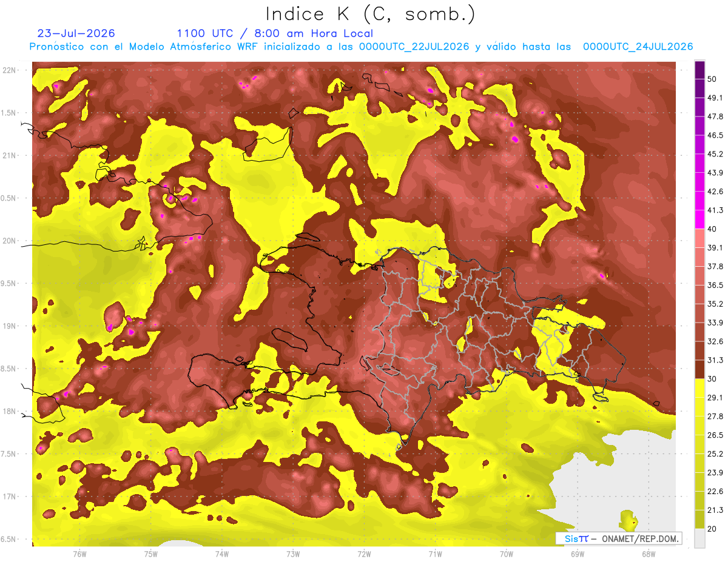728x562 pixels.
Task: Click the longitude label "74W"
Action: tap(221, 554)
